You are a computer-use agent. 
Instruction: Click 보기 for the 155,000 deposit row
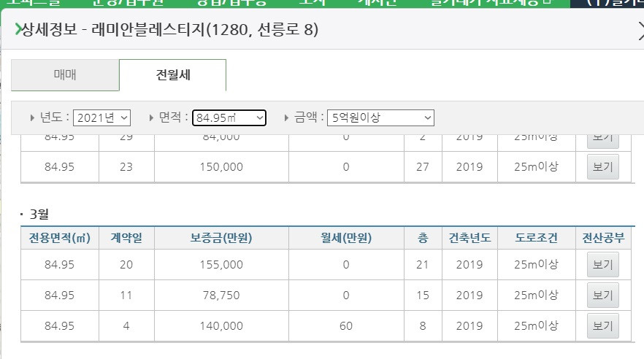[x=602, y=265]
